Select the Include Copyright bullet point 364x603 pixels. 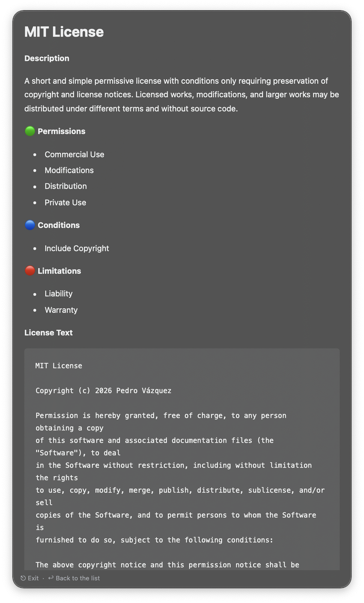click(77, 248)
